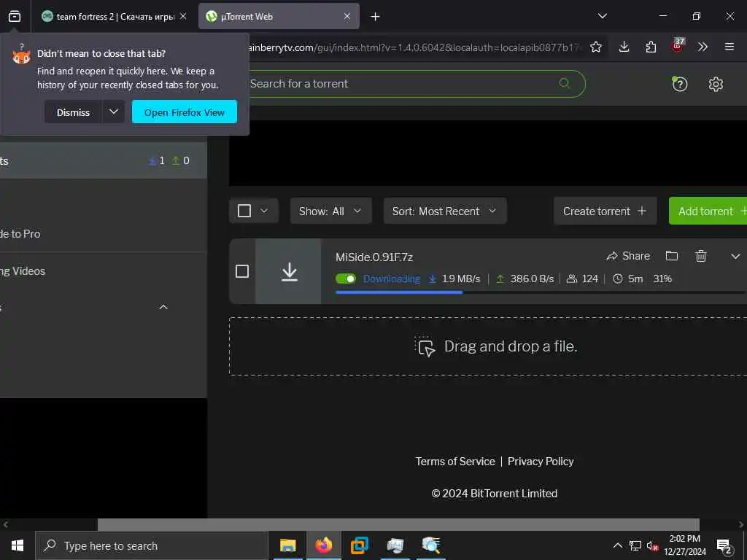Open the Privacy Policy link
747x560 pixels.
541,462
